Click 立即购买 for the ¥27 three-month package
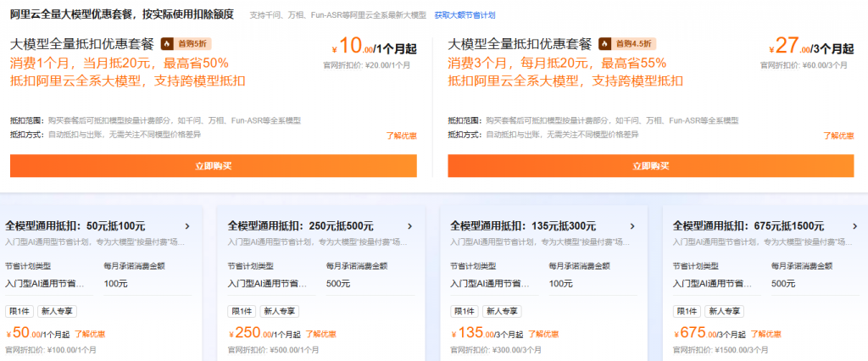This screenshot has height=361, width=868. (650, 166)
